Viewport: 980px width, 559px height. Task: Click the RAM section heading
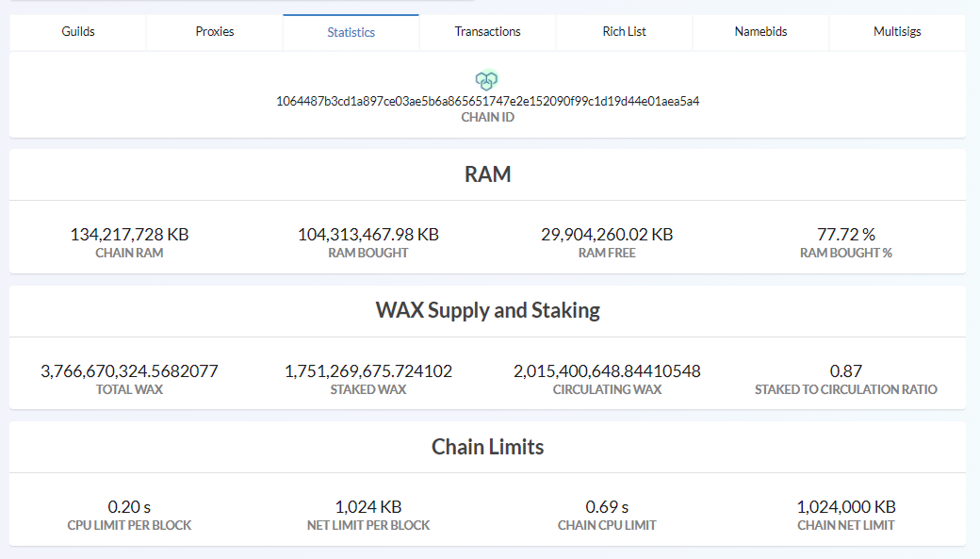[487, 173]
